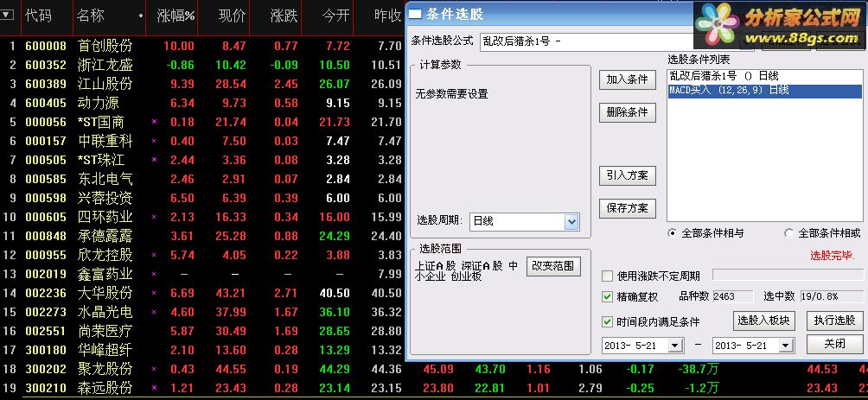Click the 选股入板块 button
The width and height of the screenshot is (868, 400).
[x=764, y=321]
